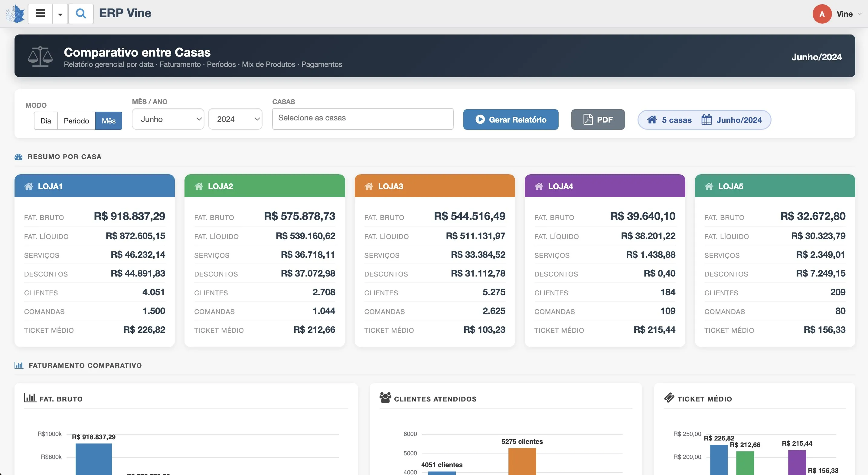Click the LOJA4 house icon
The image size is (868, 475).
[x=539, y=186]
